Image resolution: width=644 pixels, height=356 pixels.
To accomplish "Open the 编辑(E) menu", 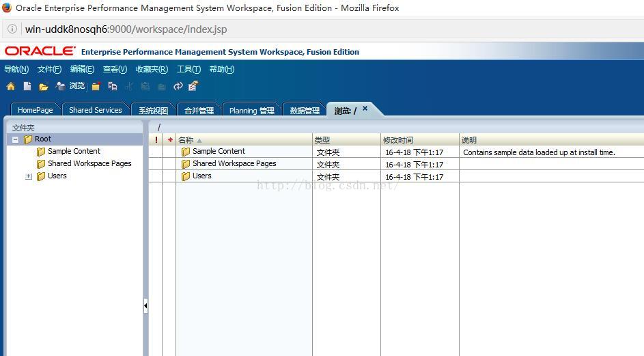I will point(82,69).
